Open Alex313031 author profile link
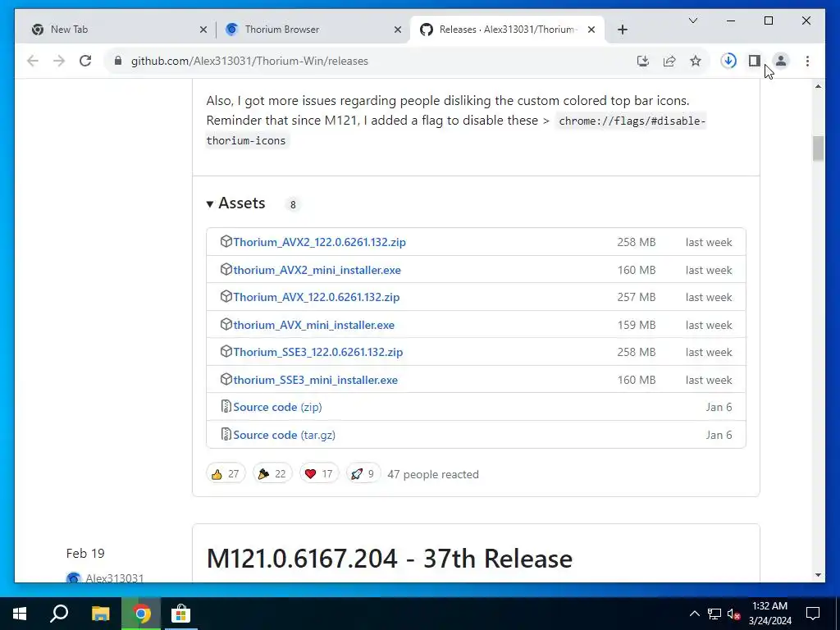This screenshot has height=630, width=840. coord(115,578)
